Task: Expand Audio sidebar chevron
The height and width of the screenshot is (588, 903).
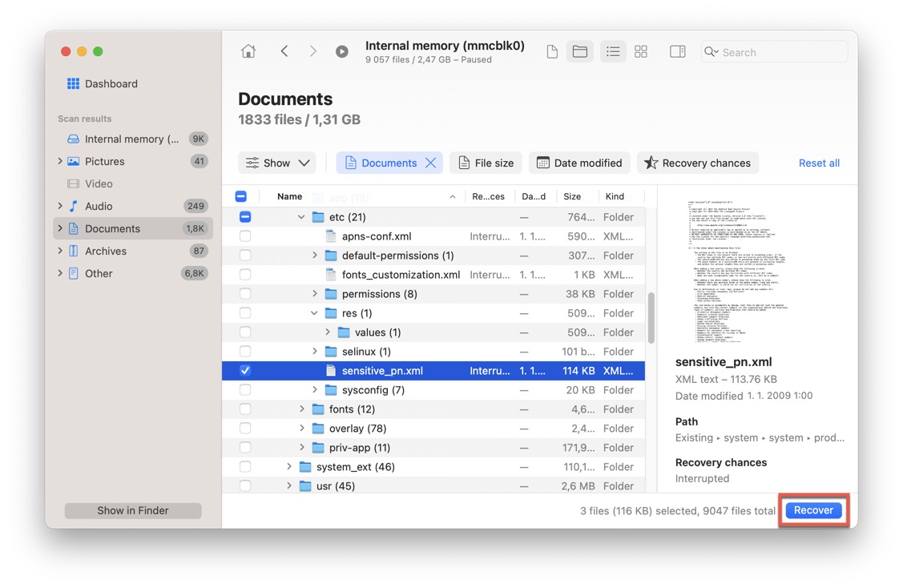Action: (60, 206)
